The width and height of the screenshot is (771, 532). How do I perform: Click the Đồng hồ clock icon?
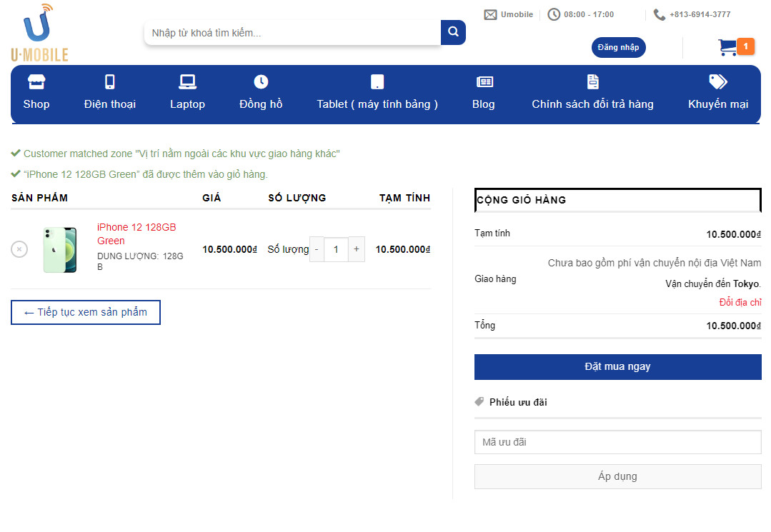click(261, 81)
